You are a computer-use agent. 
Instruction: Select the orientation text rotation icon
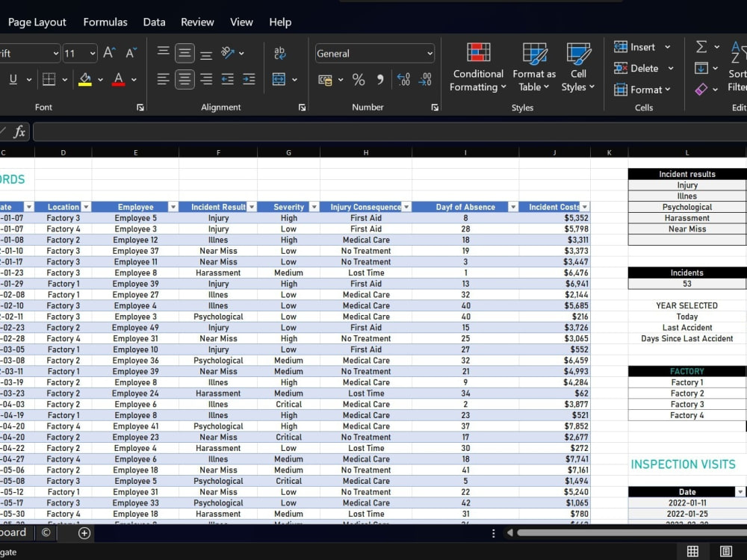228,53
